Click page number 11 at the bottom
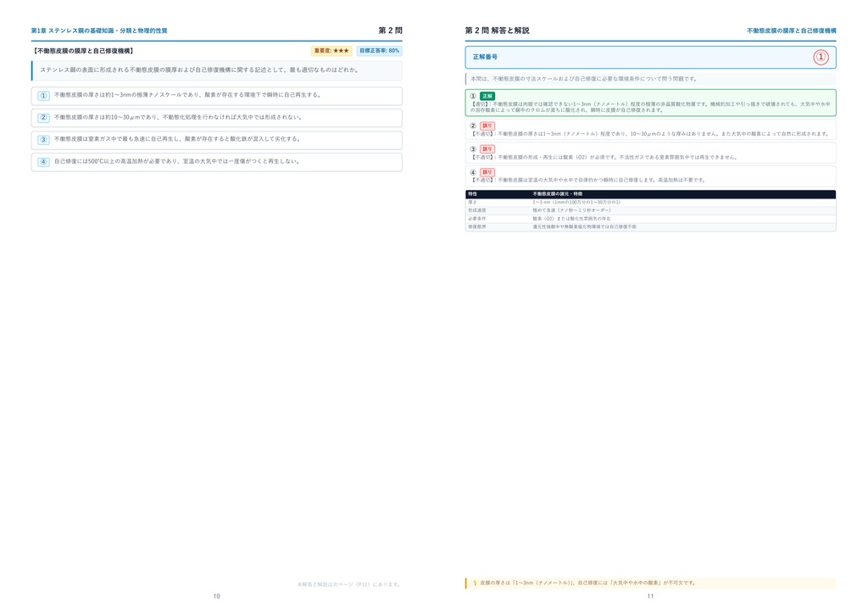868x614 pixels. (x=650, y=596)
